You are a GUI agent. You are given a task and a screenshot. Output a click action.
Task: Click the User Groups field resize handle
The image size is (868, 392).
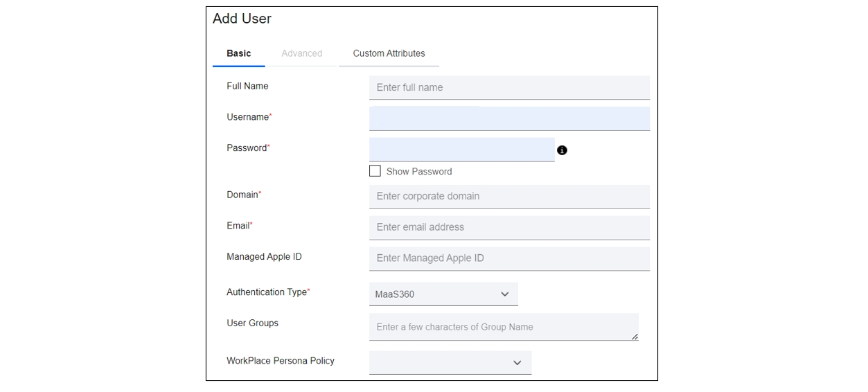pyautogui.click(x=635, y=337)
